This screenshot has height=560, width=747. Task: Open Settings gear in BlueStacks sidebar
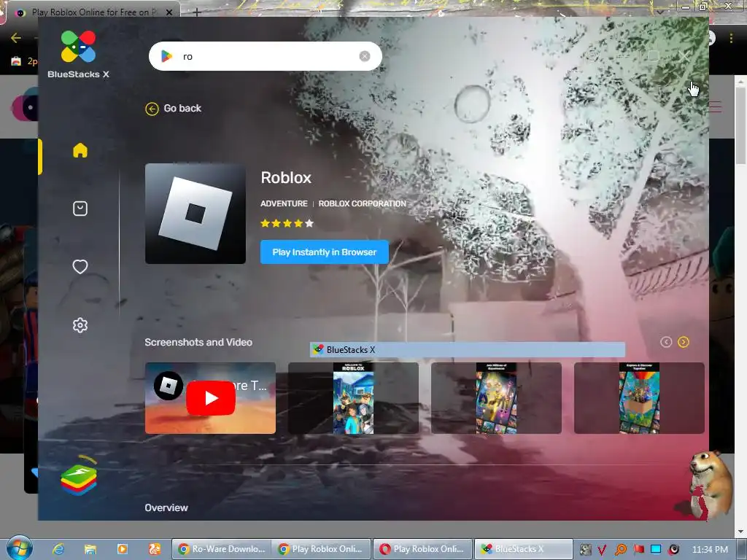click(x=80, y=325)
